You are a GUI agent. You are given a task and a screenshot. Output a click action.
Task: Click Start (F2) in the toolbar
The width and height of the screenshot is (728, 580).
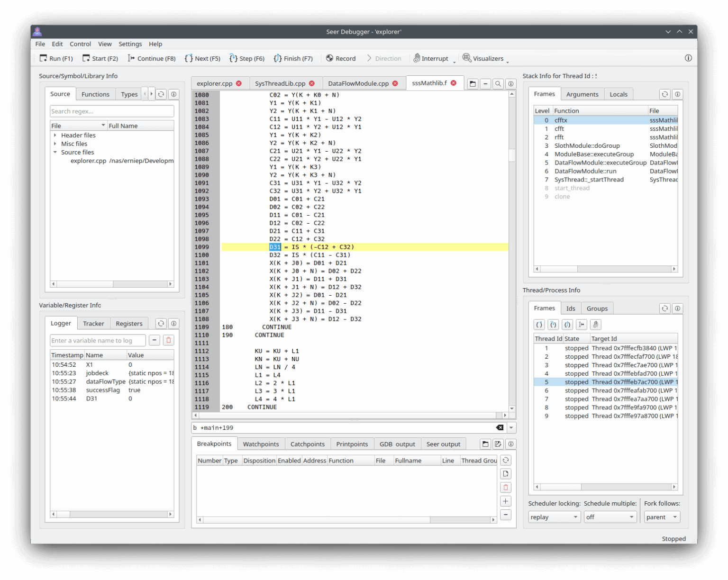(100, 58)
